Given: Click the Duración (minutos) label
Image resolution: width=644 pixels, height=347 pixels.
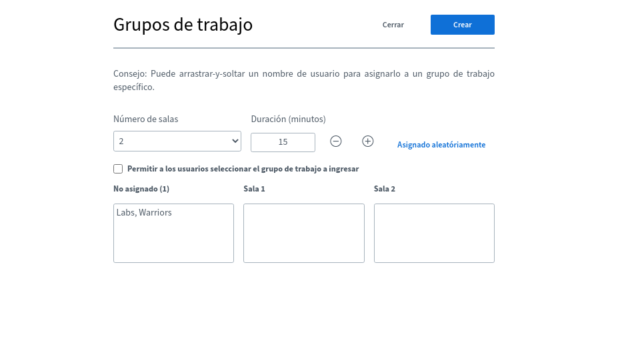Looking at the screenshot, I should click(x=288, y=119).
